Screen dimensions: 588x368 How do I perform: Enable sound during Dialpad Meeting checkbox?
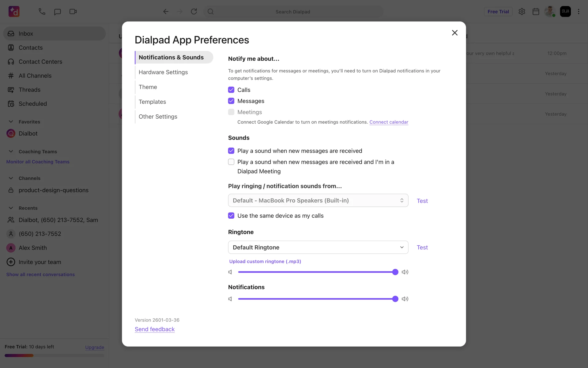click(231, 162)
